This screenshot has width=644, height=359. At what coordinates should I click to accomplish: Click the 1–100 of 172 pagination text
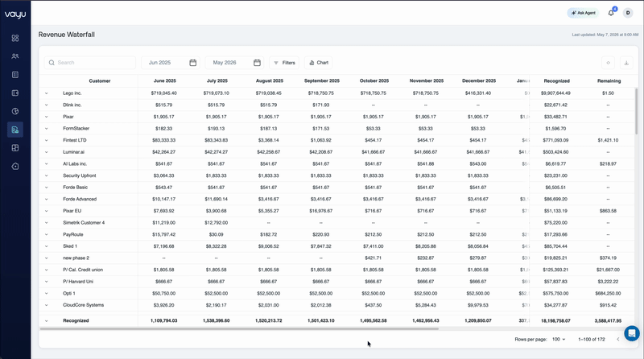(x=592, y=340)
